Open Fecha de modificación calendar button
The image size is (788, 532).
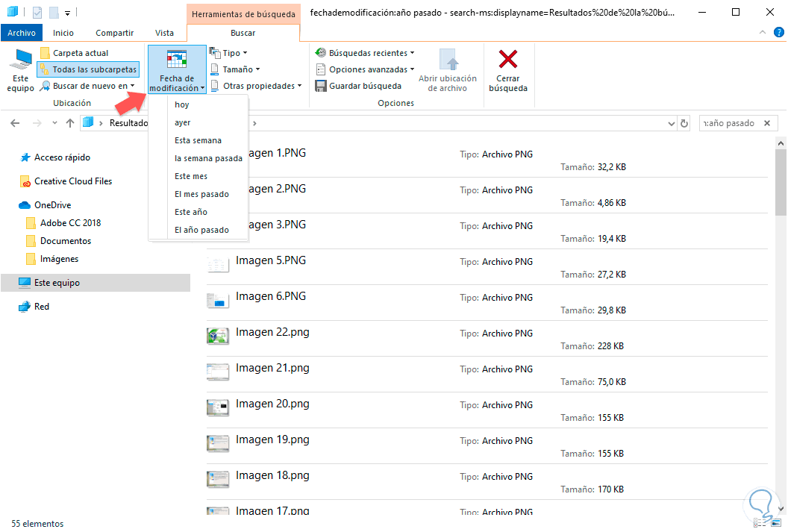pyautogui.click(x=177, y=69)
